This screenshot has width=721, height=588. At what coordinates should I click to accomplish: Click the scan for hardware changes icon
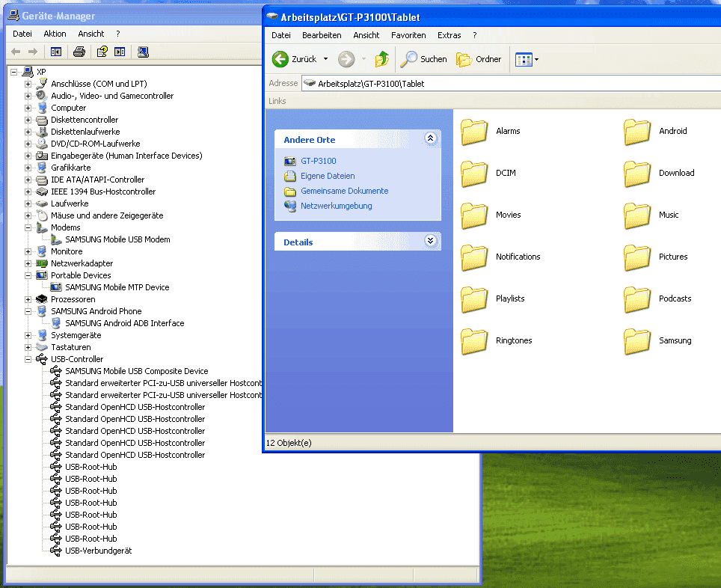[143, 52]
